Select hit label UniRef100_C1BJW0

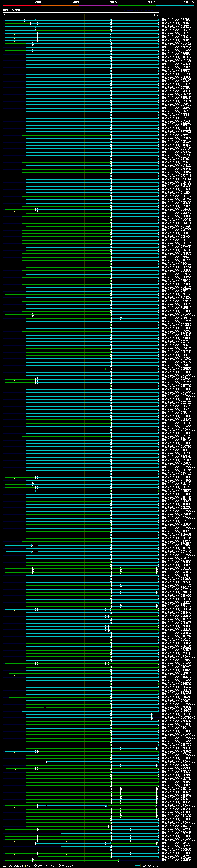[x=177, y=714]
